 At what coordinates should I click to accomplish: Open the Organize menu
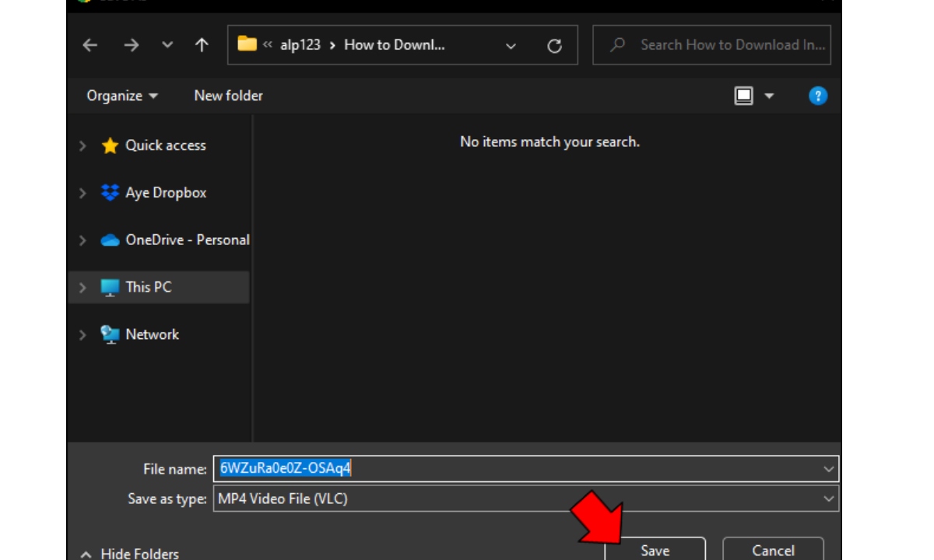click(122, 96)
